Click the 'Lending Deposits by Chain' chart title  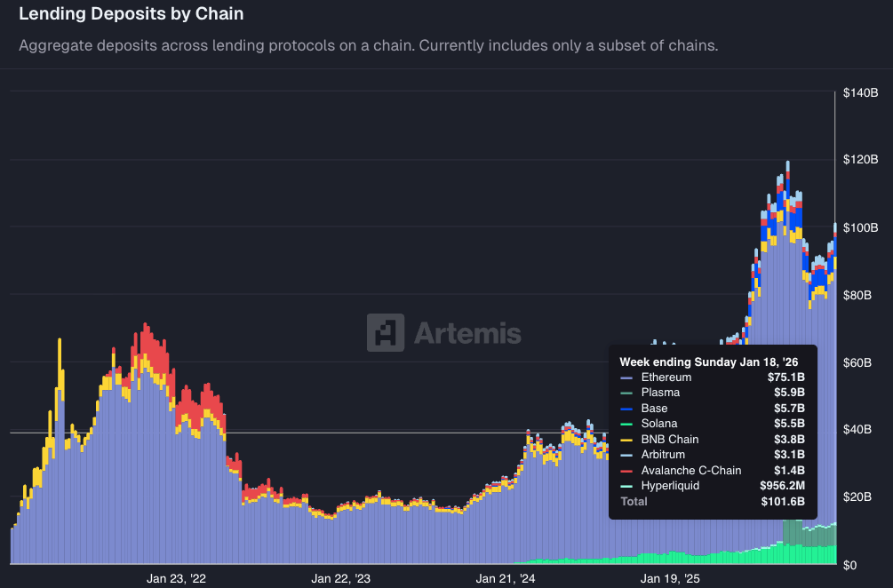(131, 13)
